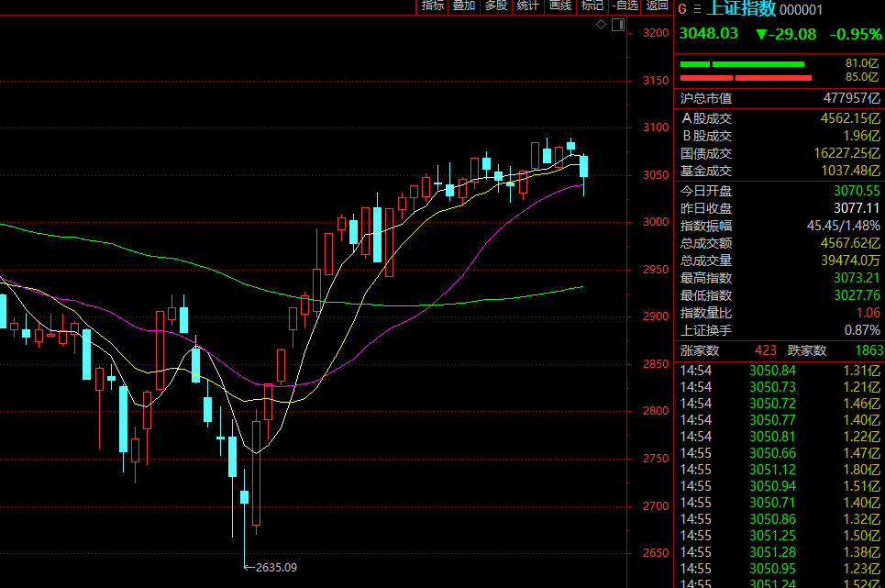Select the tick row priced 3050.95
Image resolution: width=885 pixels, height=588 pixels.
tap(780, 569)
